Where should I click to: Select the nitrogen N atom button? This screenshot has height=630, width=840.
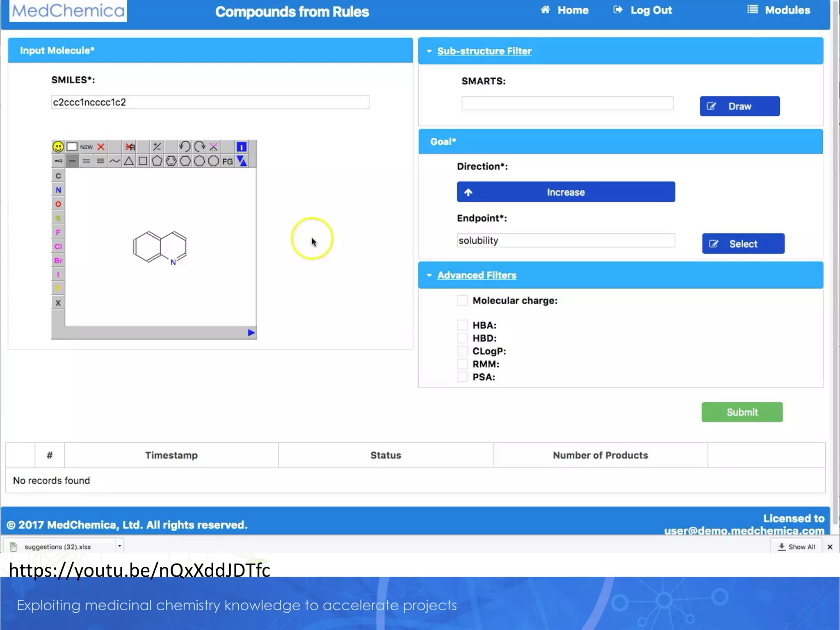point(58,190)
